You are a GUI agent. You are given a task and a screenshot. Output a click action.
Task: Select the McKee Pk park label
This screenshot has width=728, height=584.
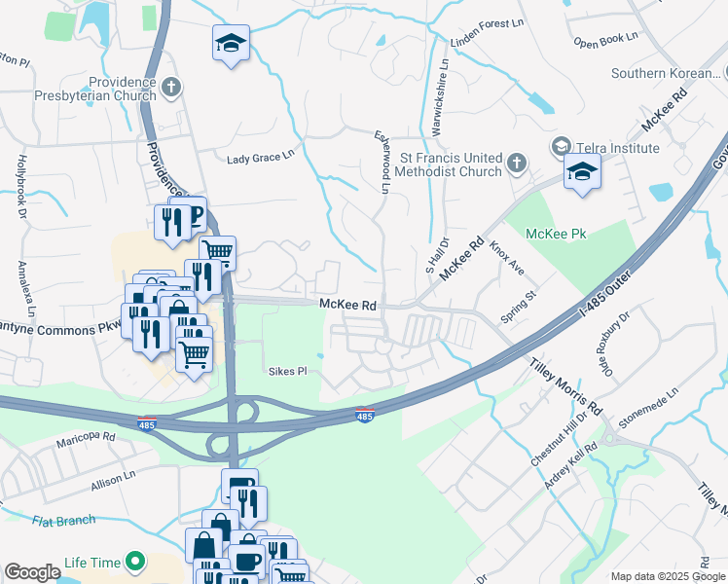coord(556,234)
